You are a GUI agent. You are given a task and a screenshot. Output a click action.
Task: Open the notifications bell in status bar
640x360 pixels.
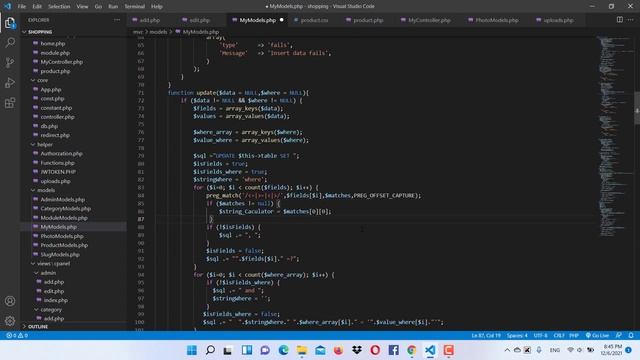[x=631, y=335]
